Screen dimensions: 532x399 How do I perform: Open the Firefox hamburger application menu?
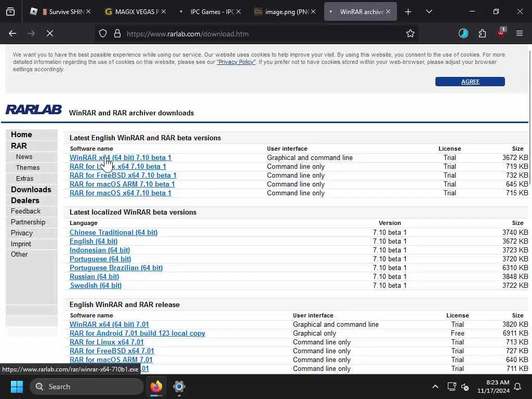click(x=520, y=33)
